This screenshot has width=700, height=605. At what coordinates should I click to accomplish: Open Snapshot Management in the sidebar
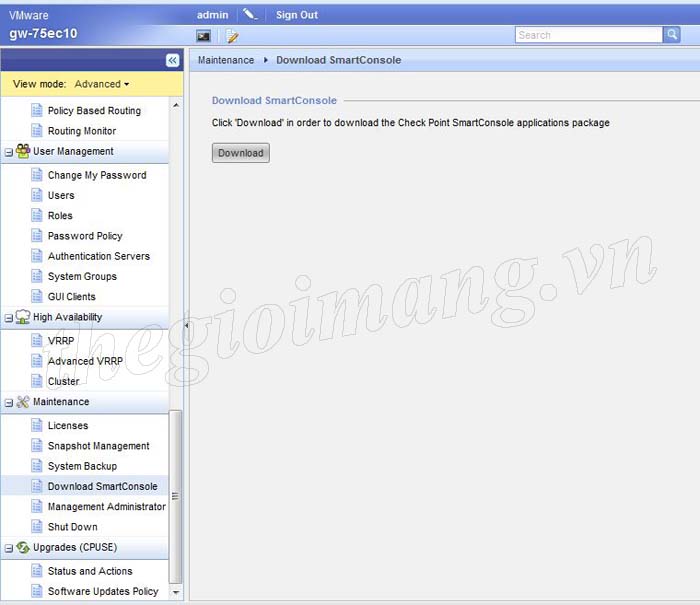(x=98, y=446)
